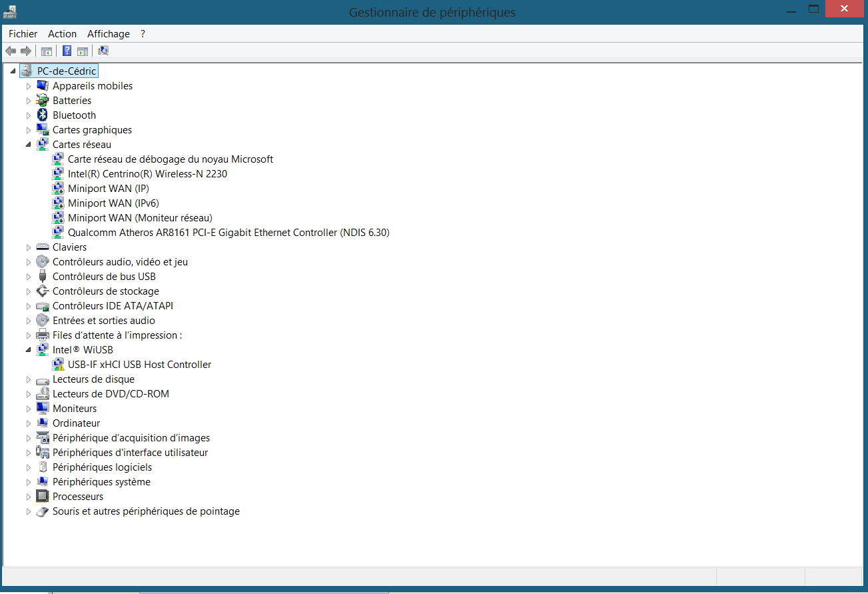Viewport: 868px width, 594px height.
Task: Click the Cartes graphiques display adapter icon
Action: coord(43,129)
